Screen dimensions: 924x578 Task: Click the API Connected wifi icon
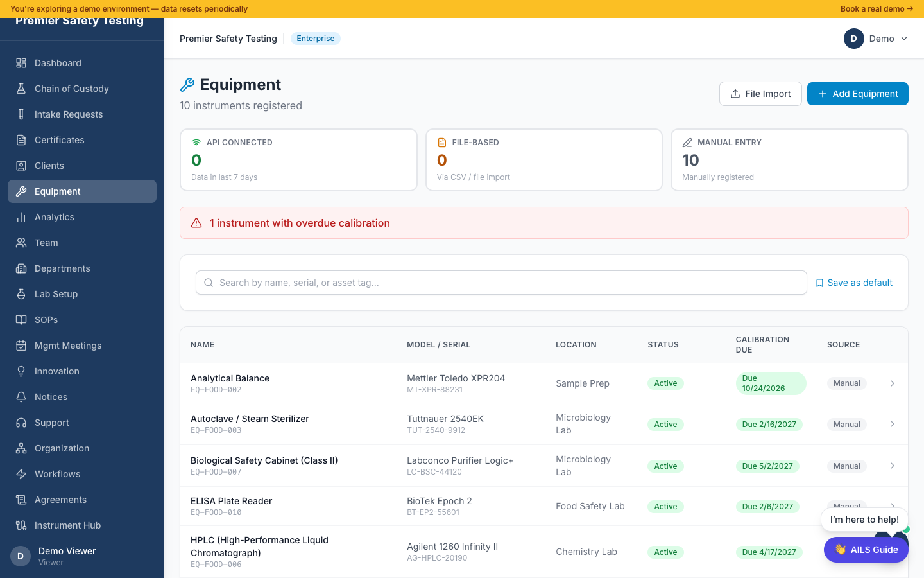pyautogui.click(x=196, y=143)
